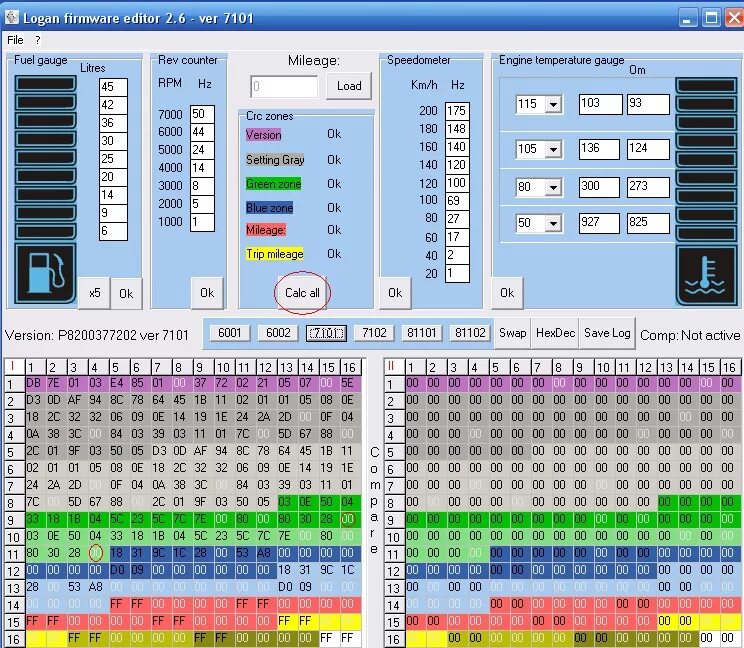Click the top temperature gauge bar segment
This screenshot has height=648, width=744.
click(706, 86)
